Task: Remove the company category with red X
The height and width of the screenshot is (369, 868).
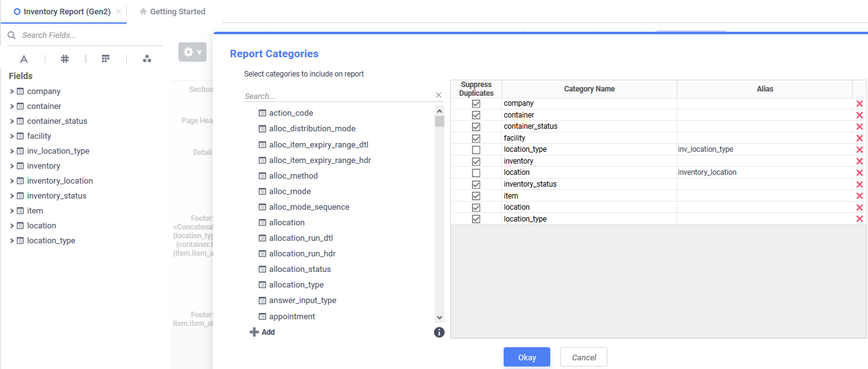Action: coord(859,103)
